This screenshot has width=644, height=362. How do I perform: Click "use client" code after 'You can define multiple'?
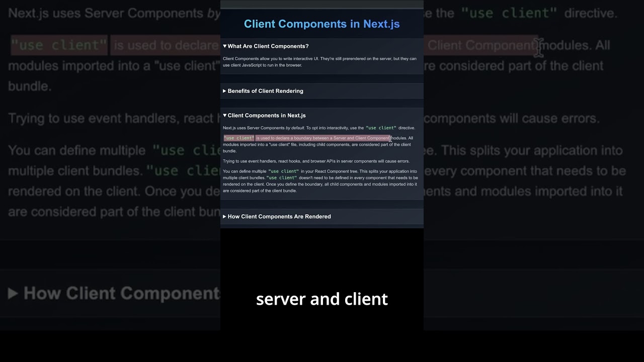284,171
